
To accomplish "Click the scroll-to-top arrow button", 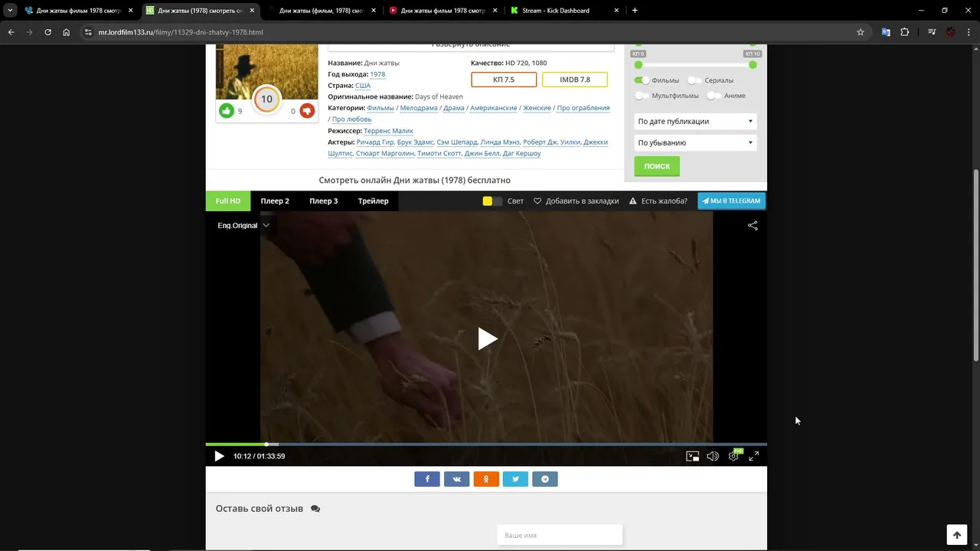I will (x=957, y=535).
